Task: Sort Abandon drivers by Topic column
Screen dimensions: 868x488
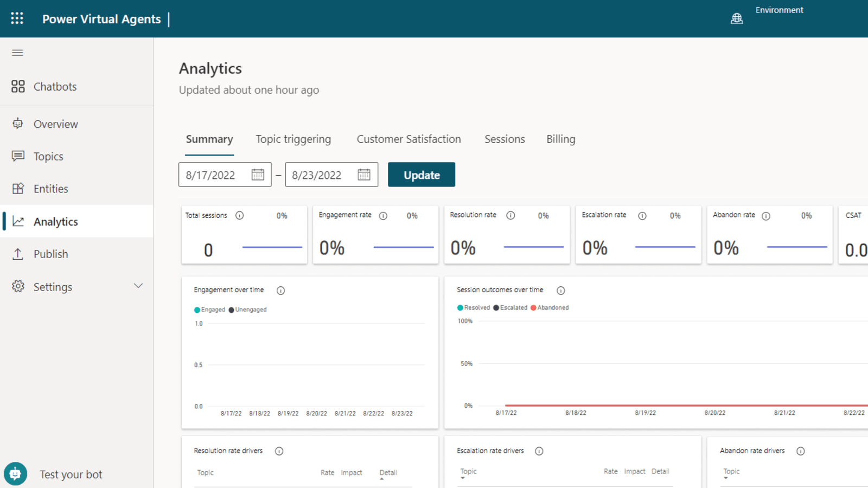Action: click(x=731, y=472)
